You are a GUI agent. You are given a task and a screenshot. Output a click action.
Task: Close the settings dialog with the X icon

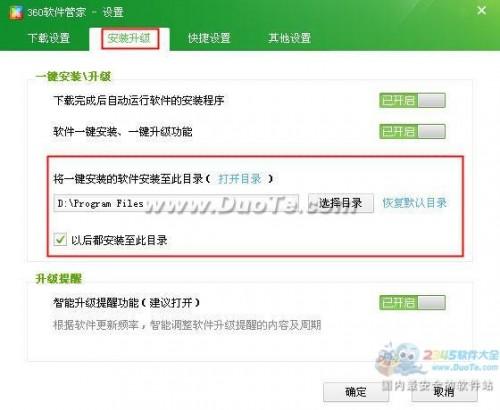(x=481, y=11)
